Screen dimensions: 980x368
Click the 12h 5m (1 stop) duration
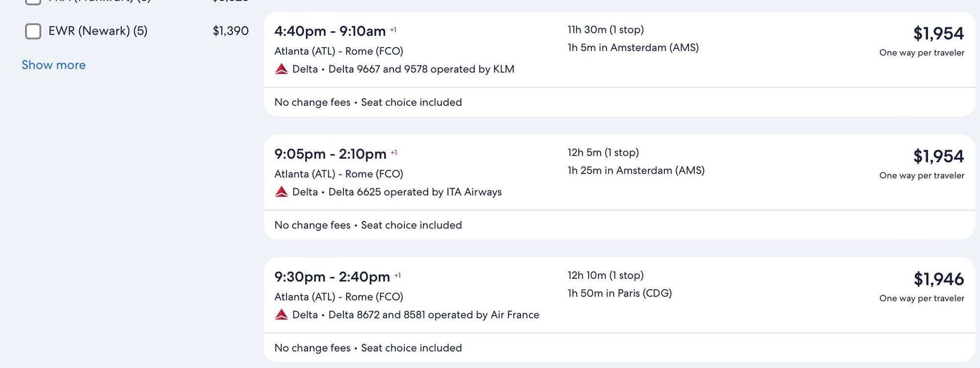click(x=603, y=153)
